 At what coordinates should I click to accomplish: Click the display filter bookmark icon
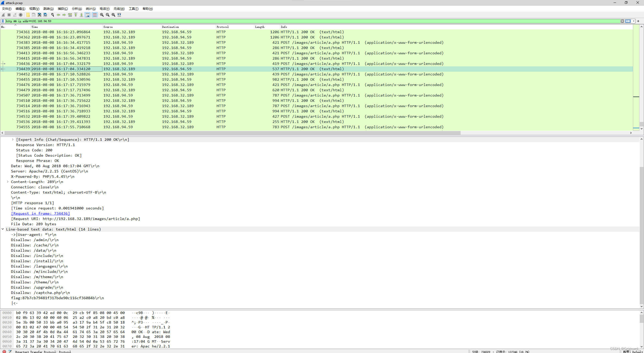tap(3, 21)
